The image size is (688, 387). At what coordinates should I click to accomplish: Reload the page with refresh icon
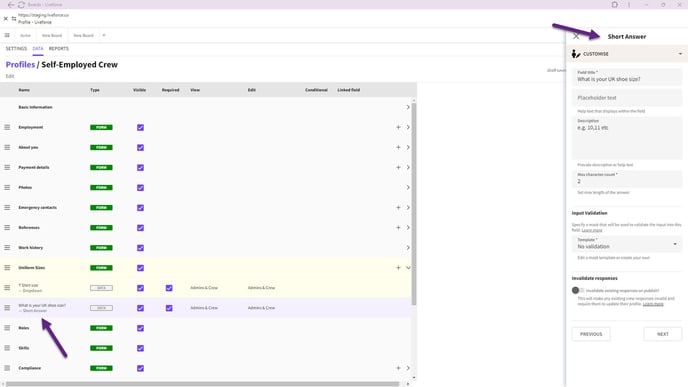(21, 4)
